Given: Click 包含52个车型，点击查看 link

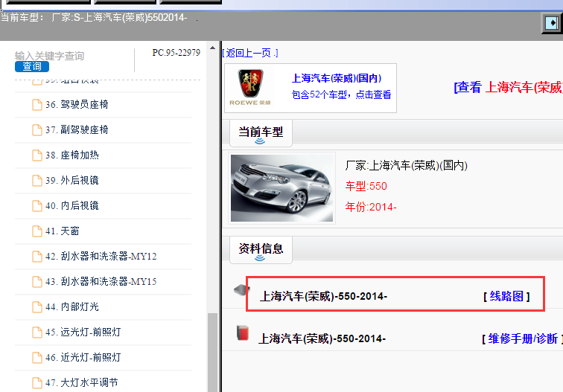Looking at the screenshot, I should 341,94.
